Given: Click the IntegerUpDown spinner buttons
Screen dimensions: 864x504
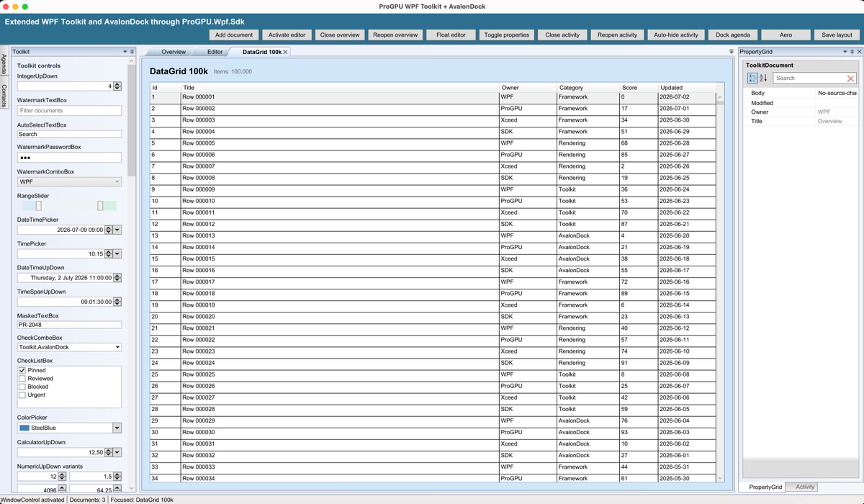Looking at the screenshot, I should point(117,86).
